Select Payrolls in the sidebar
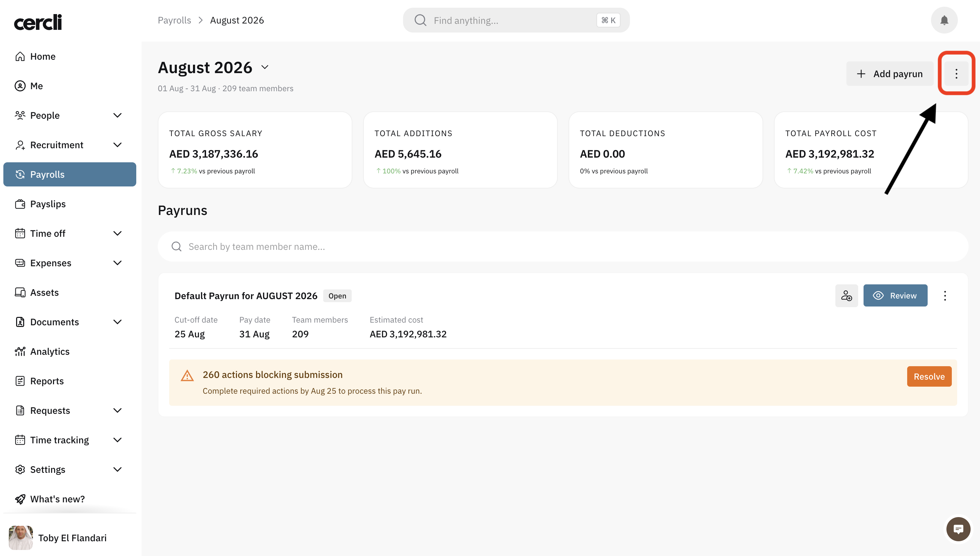This screenshot has width=980, height=556. [x=69, y=174]
